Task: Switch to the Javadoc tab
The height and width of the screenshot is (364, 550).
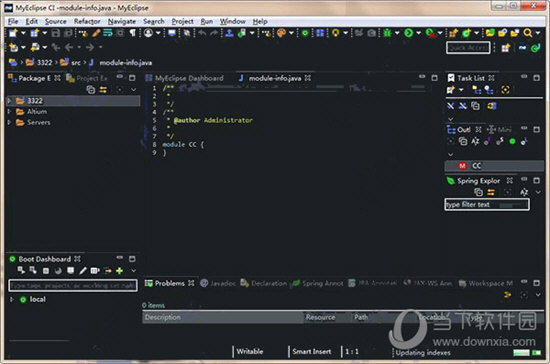Action: (x=218, y=283)
